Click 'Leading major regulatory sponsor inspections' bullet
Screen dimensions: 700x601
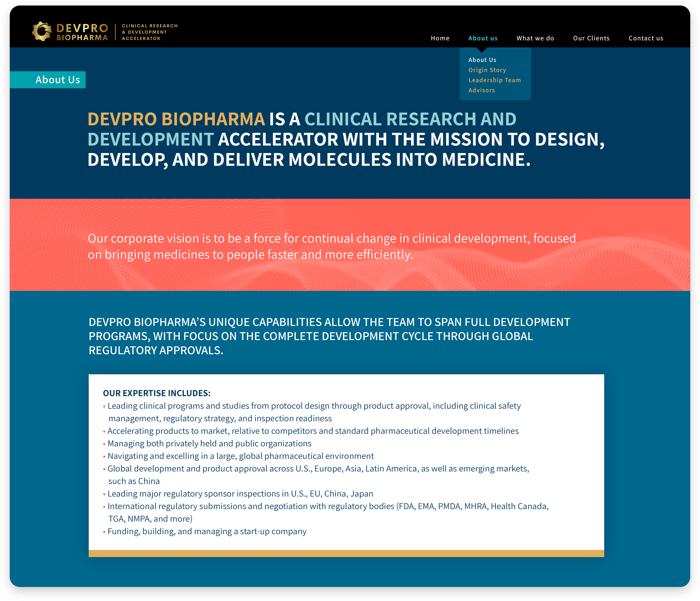238,494
